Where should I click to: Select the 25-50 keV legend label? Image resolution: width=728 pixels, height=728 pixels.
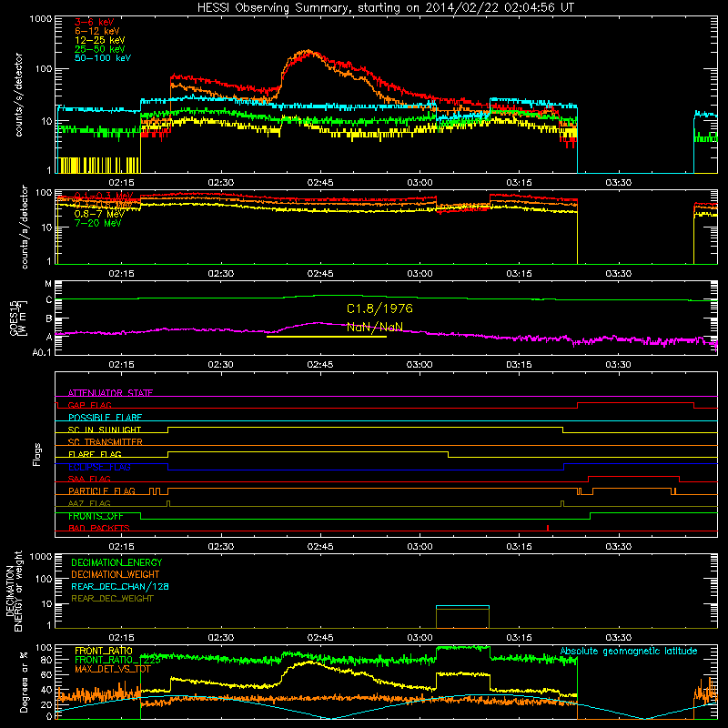pyautogui.click(x=99, y=49)
